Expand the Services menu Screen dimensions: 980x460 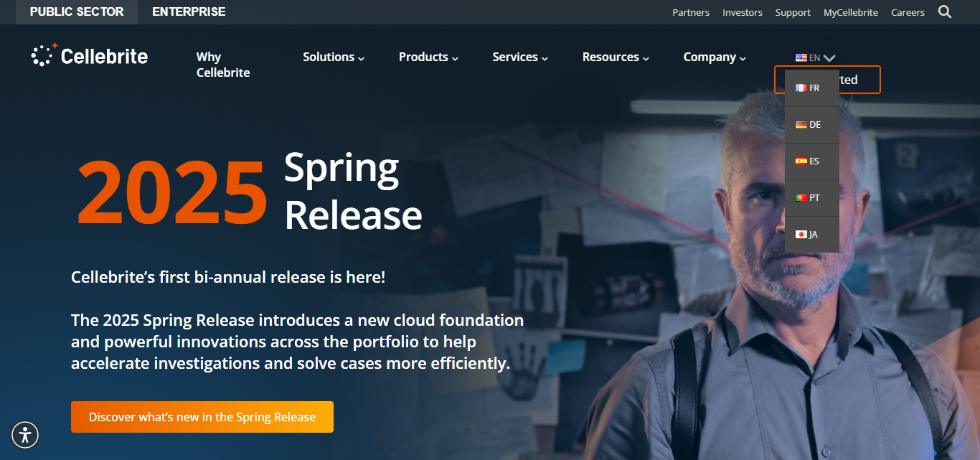(x=520, y=57)
